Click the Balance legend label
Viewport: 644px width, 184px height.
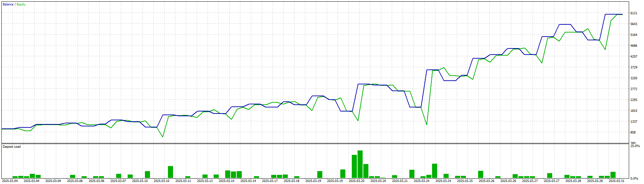pyautogui.click(x=8, y=4)
